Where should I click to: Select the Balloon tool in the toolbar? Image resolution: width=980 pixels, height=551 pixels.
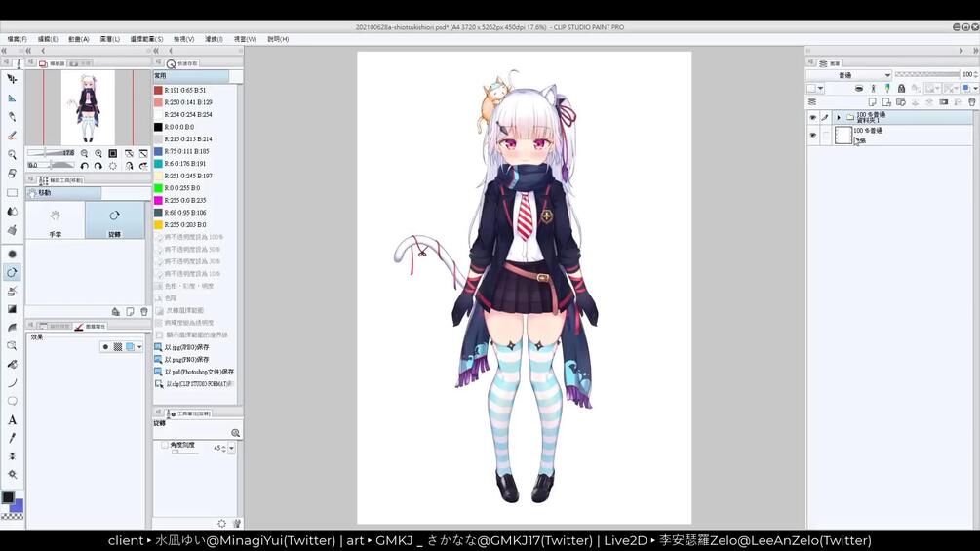click(x=12, y=401)
